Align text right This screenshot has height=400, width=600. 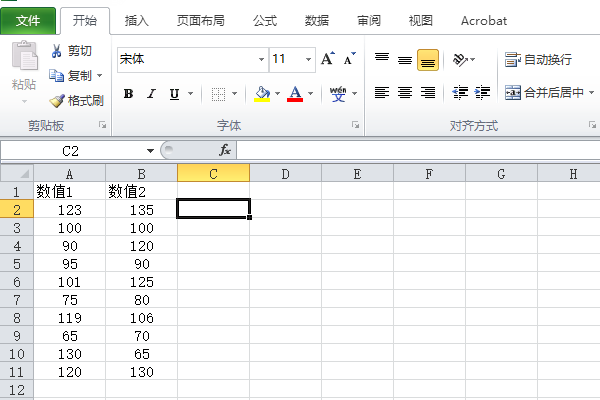[428, 92]
